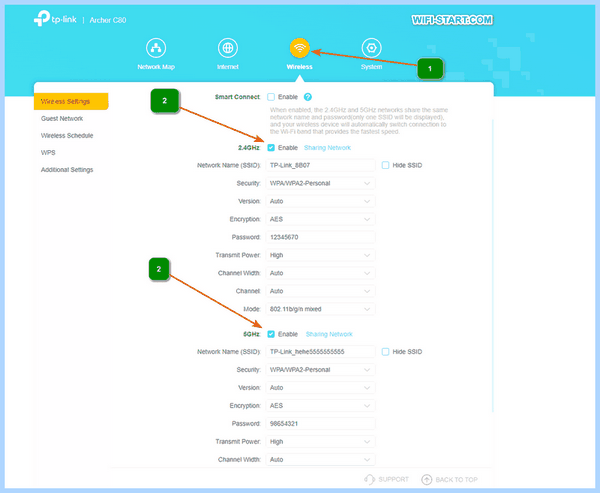The width and height of the screenshot is (600, 493).
Task: Open the 802.11b/g/n mixed Mode dropdown
Action: tap(320, 309)
